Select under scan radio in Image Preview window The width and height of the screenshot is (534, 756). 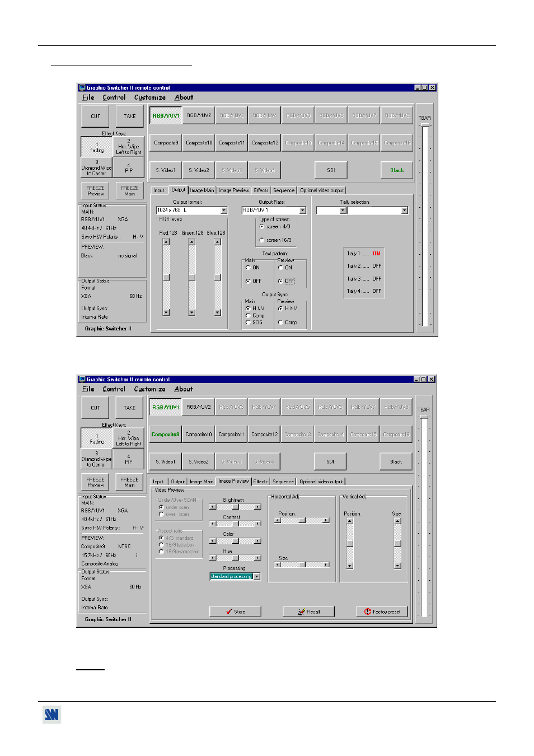[161, 507]
